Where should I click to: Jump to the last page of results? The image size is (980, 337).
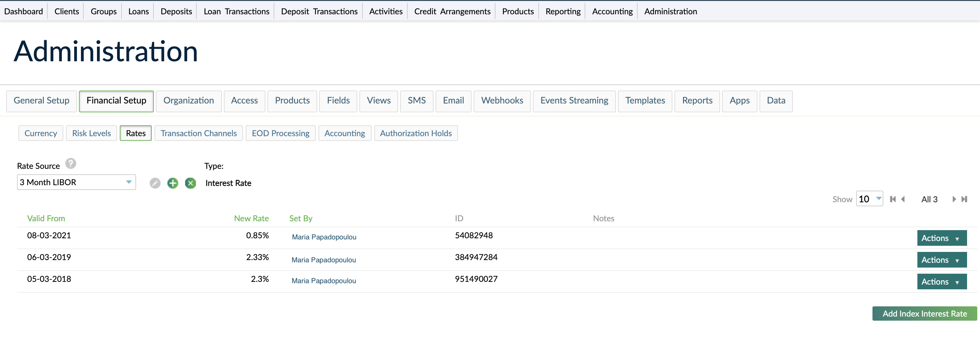(x=964, y=199)
